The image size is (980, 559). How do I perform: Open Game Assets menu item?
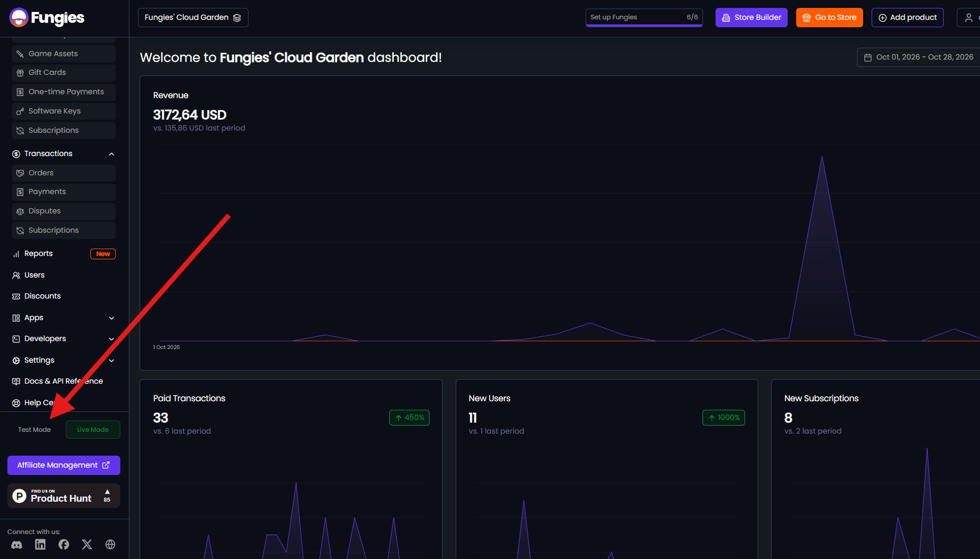pyautogui.click(x=64, y=54)
